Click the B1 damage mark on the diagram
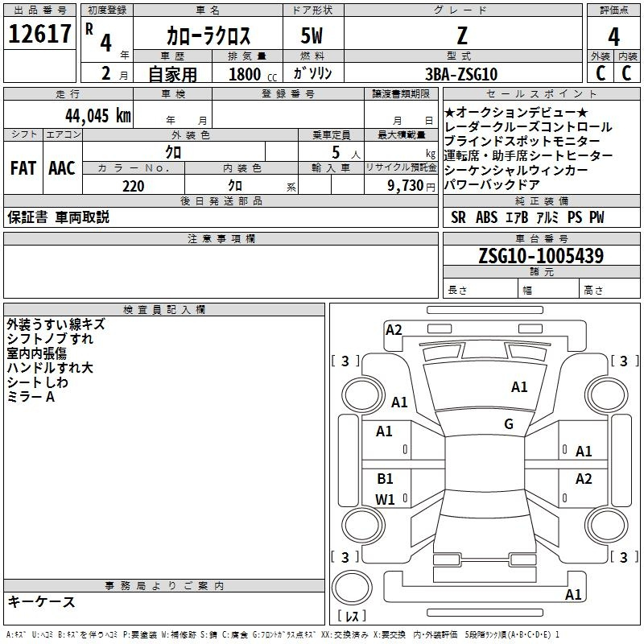The image size is (644, 644). (385, 478)
